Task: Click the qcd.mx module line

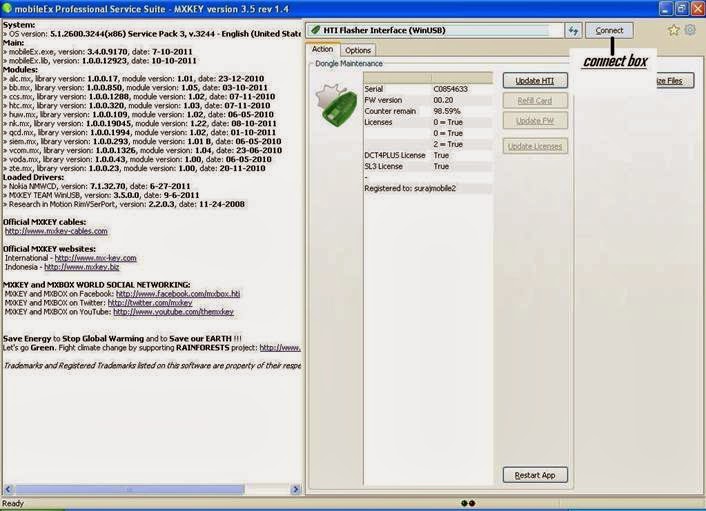Action: click(139, 132)
